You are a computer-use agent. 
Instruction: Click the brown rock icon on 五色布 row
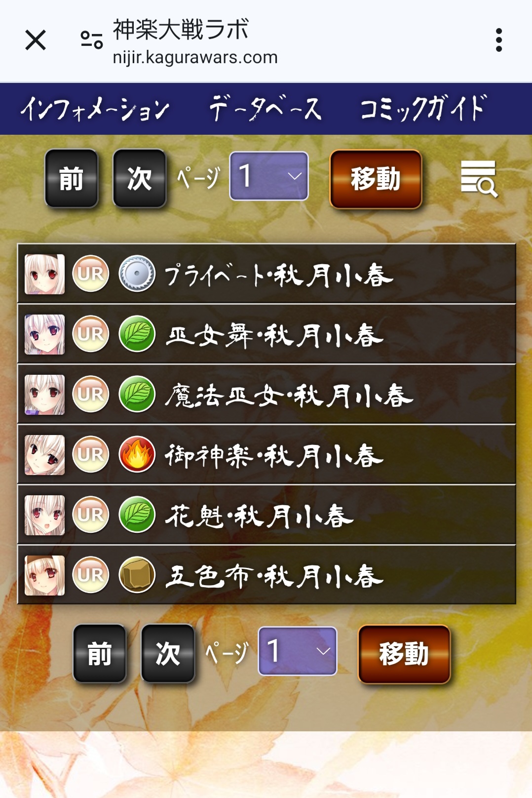click(x=137, y=575)
